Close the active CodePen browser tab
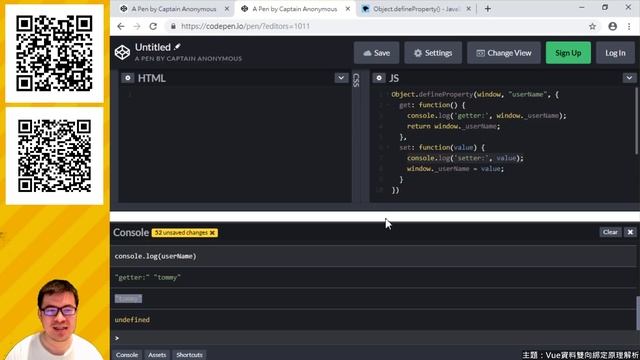Viewport: 640px width, 360px height. click(348, 9)
